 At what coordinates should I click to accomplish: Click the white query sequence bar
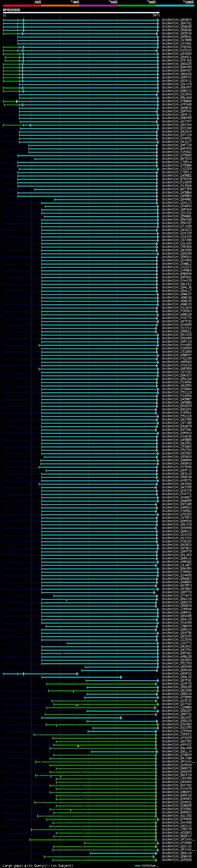click(x=81, y=13)
